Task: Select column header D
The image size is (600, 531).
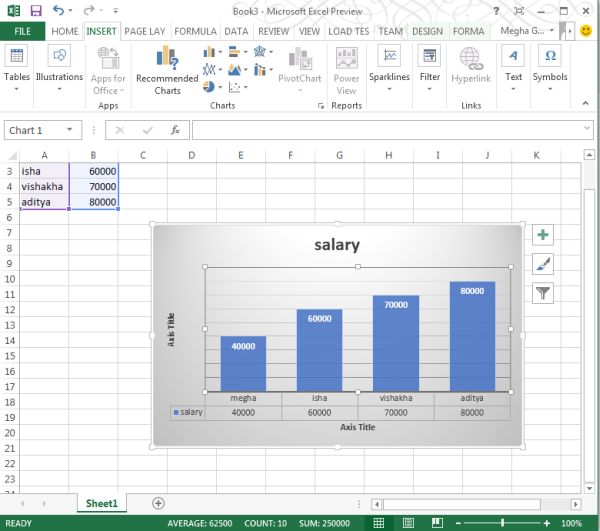Action: coord(192,155)
